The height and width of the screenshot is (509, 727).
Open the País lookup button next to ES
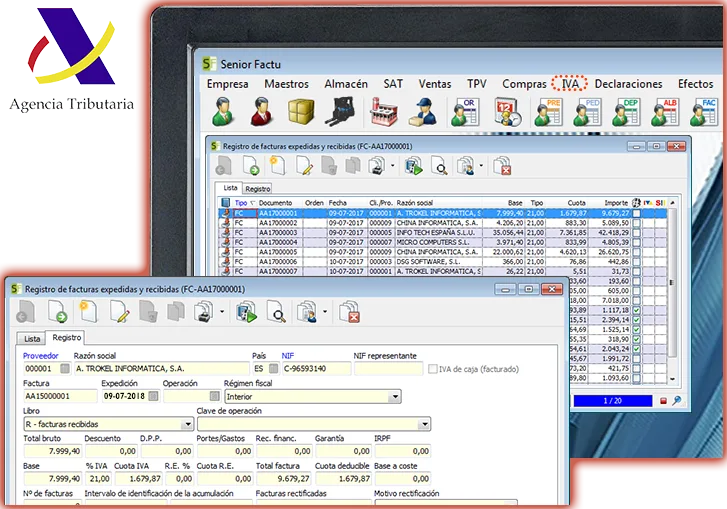click(x=274, y=369)
